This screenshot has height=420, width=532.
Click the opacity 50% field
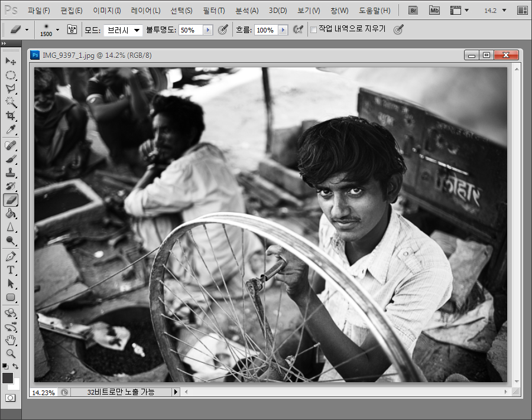click(191, 30)
